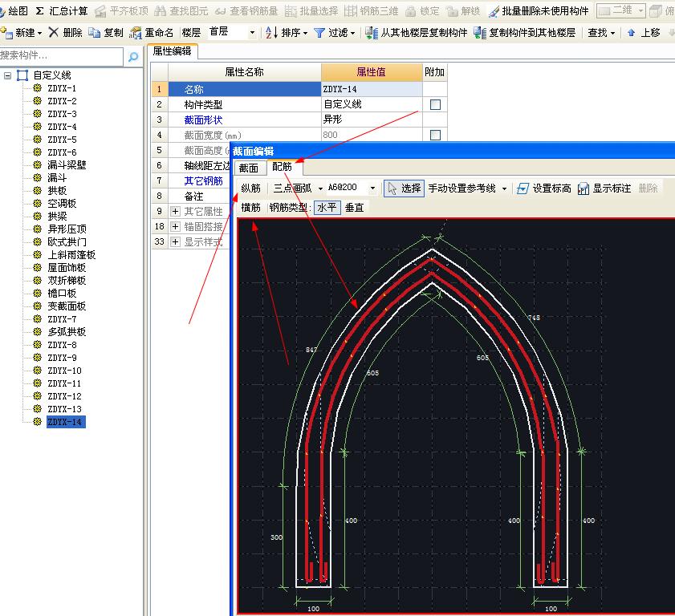
Task: Select ZDYX-14 in component tree
Action: [66, 422]
